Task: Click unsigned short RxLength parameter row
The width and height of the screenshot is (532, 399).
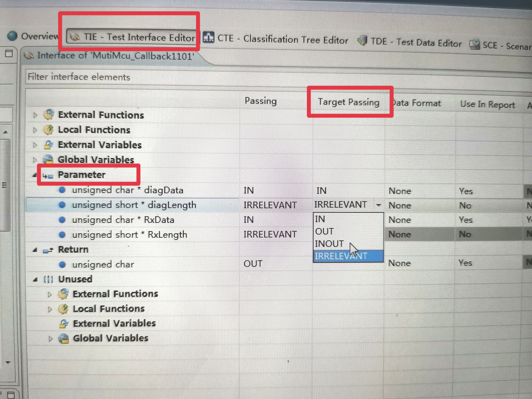Action: 126,233
